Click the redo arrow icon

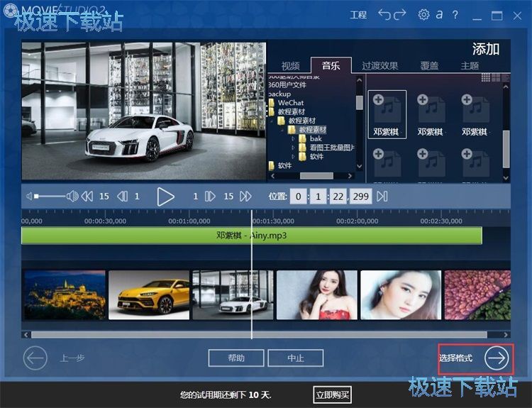[399, 15]
